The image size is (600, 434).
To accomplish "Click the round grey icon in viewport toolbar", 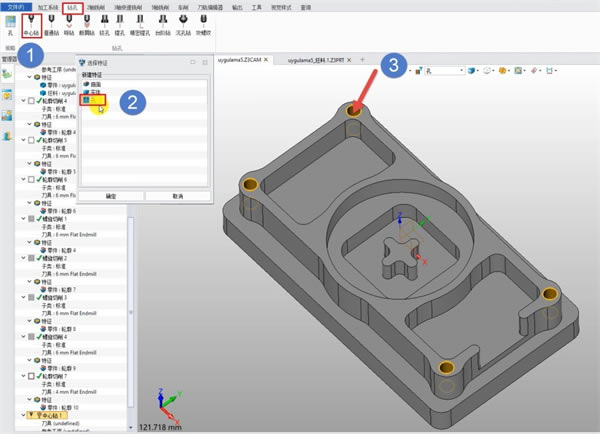I will (x=487, y=70).
